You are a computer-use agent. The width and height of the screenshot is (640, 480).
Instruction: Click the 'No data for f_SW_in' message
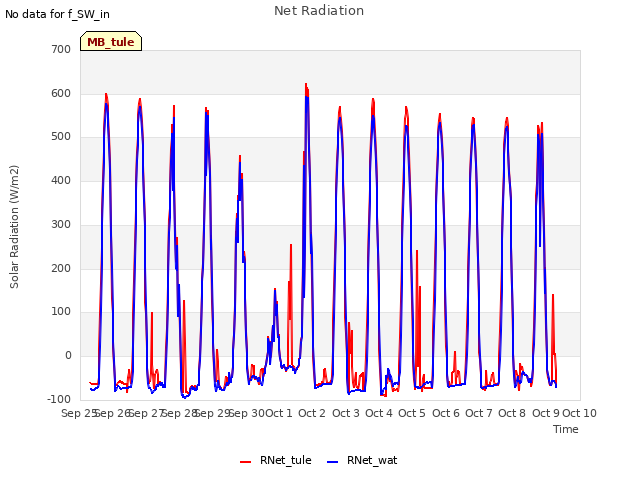[x=57, y=14]
